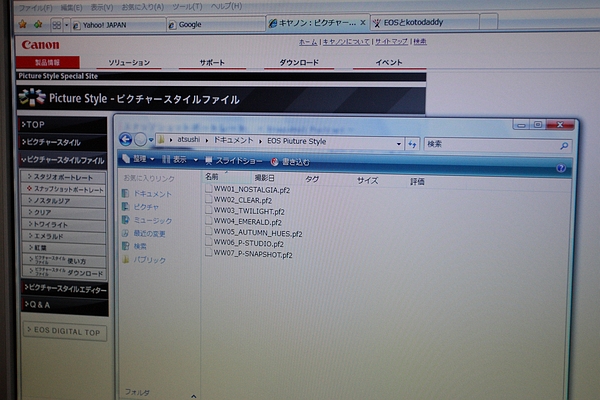Switch to the EOSとkotodaddy tab
The image size is (600, 400).
click(x=424, y=22)
